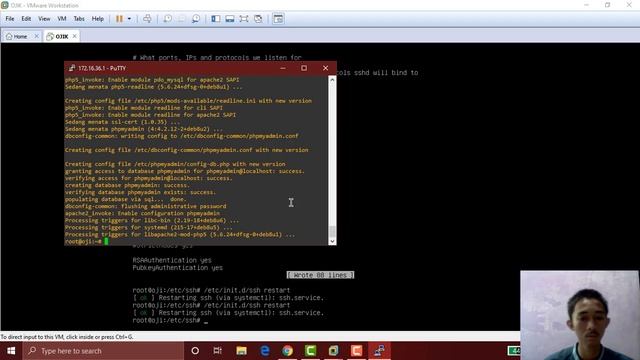Open orange Camtasia recorder taskbar icon
Image resolution: width=640 pixels, height=360 pixels.
(356, 351)
